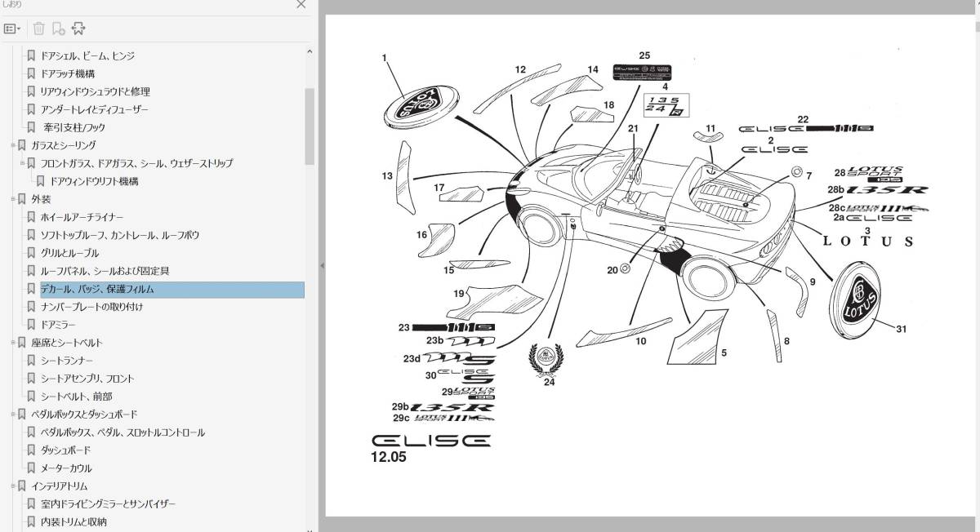Viewport: 980px width, 532px height.
Task: Close the bookmarks (しおり) panel
Action: click(301, 5)
